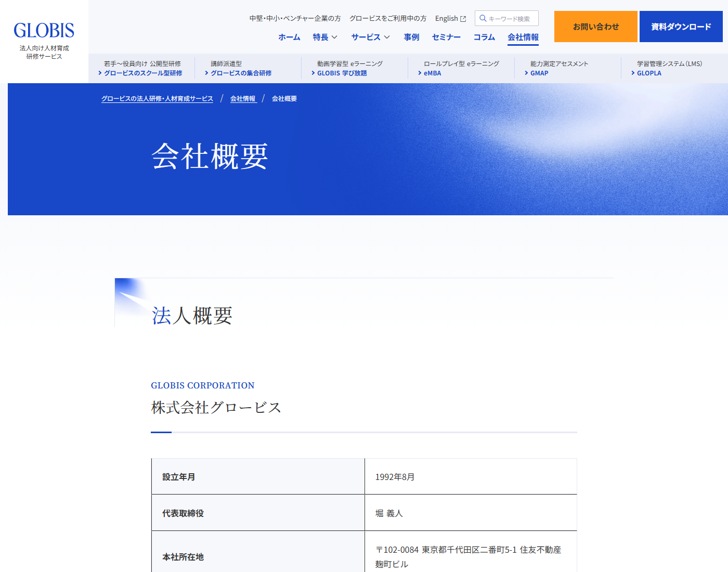The width and height of the screenshot is (728, 572).
Task: Click the 法人概要 section heading
Action: tap(192, 316)
